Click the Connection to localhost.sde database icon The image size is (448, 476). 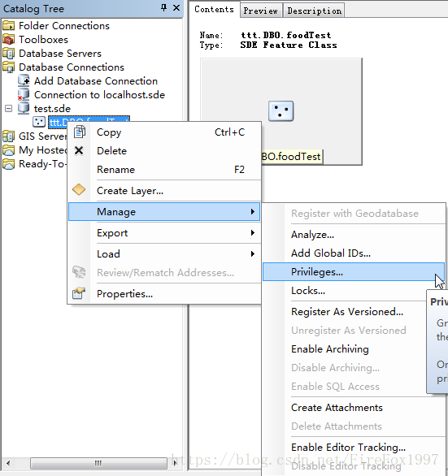point(24,95)
